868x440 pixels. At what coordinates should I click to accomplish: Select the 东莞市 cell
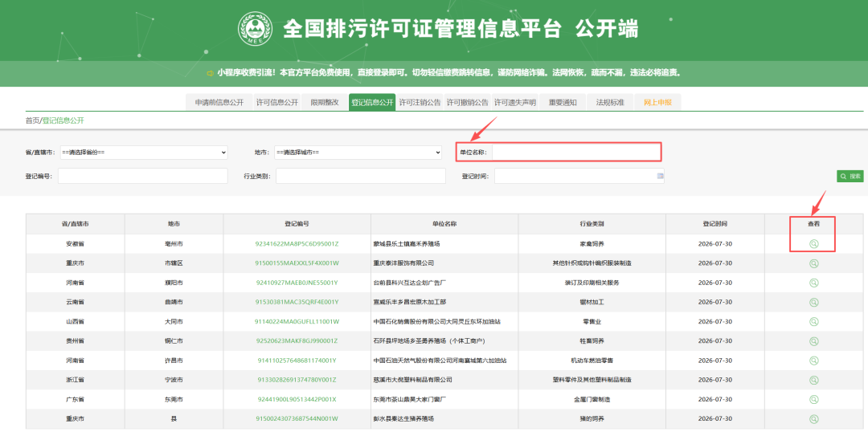point(174,399)
